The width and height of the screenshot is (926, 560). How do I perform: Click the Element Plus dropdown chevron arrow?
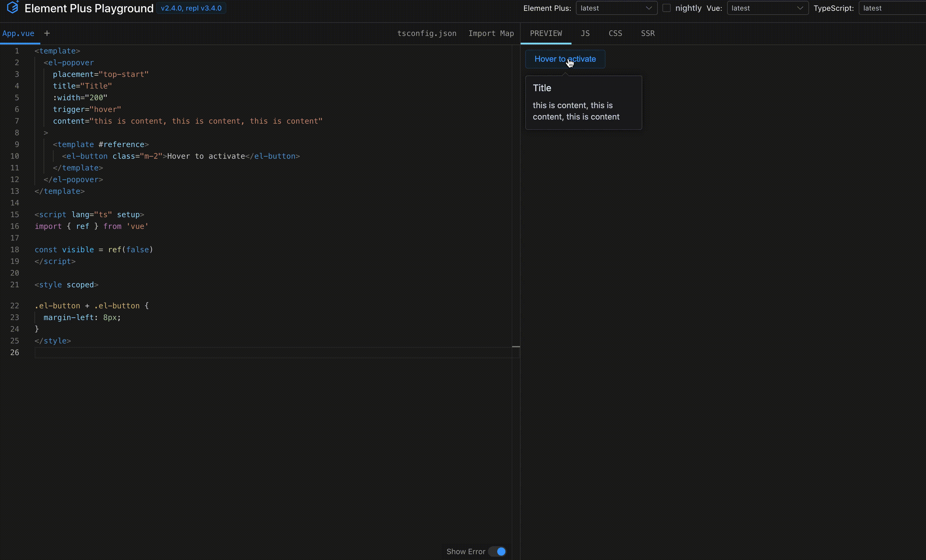649,8
